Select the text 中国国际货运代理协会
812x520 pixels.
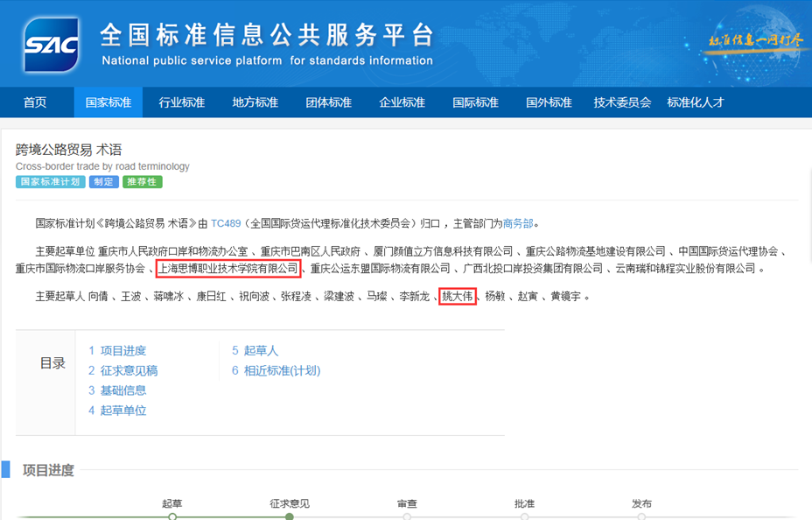coord(728,251)
